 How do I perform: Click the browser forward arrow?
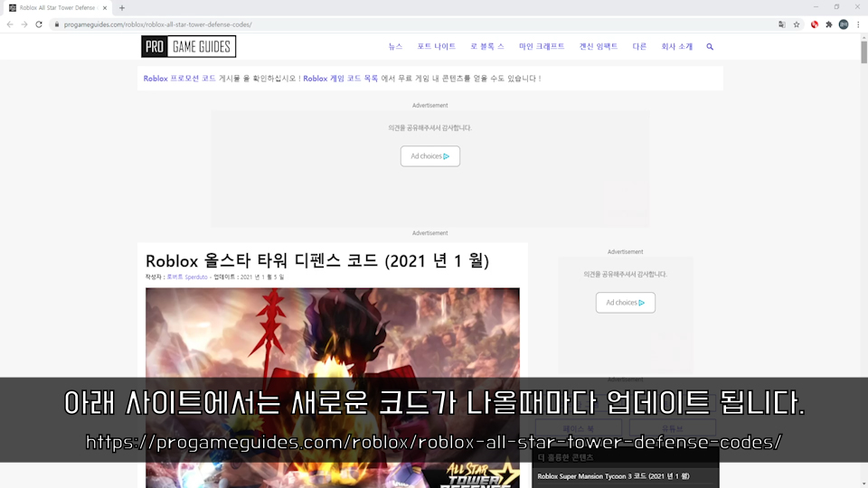pyautogui.click(x=24, y=24)
